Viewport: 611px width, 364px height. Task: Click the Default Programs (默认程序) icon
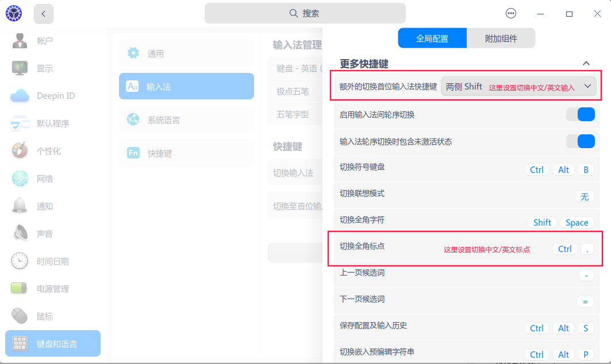20,123
